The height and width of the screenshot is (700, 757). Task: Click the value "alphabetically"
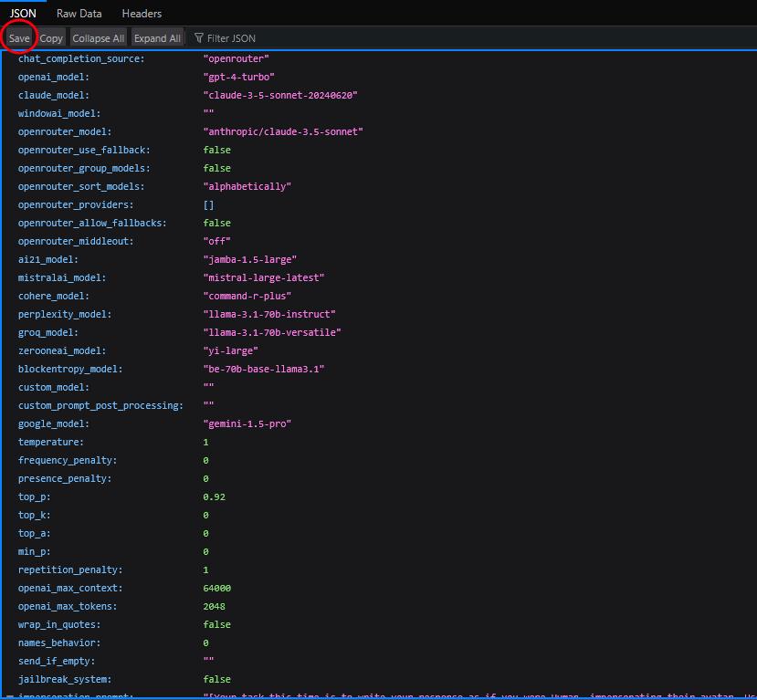pos(247,187)
